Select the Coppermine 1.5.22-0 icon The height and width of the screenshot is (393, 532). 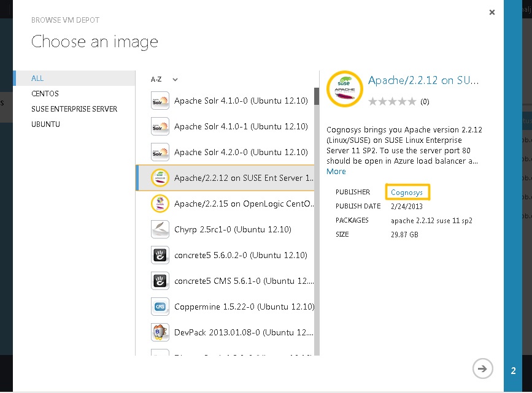coord(160,307)
